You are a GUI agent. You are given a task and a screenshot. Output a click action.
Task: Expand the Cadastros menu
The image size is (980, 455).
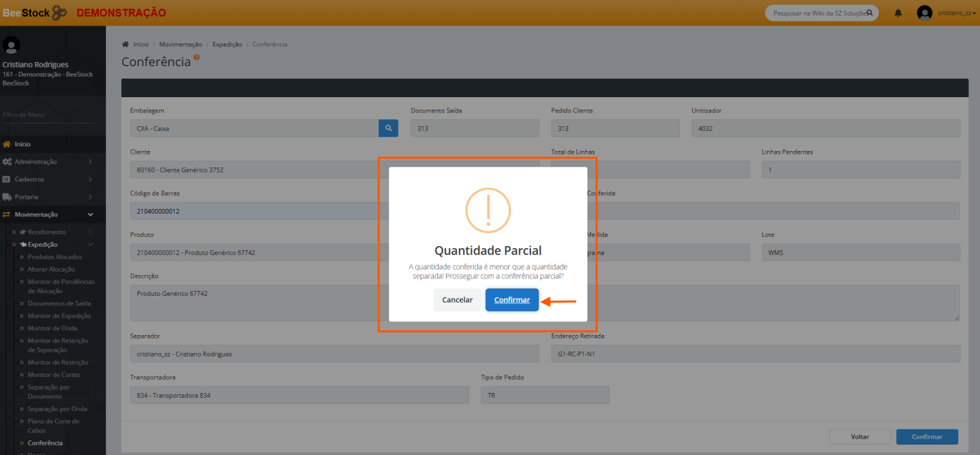coord(48,179)
